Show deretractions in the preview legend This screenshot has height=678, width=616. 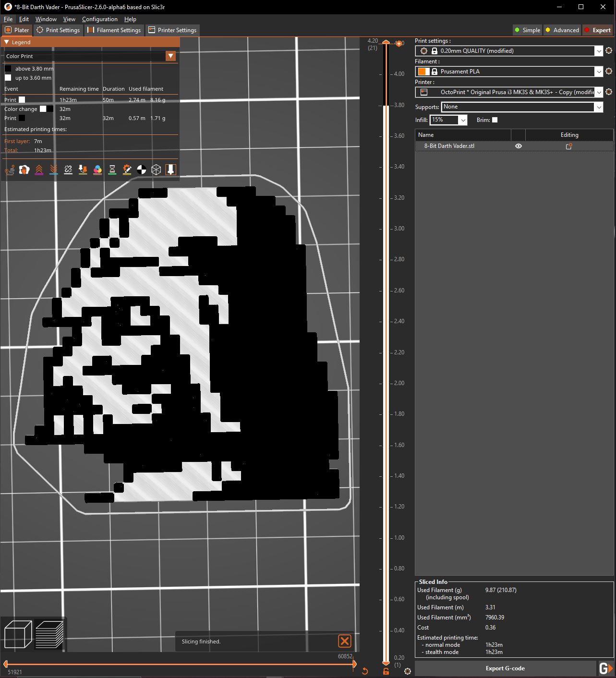tap(53, 169)
